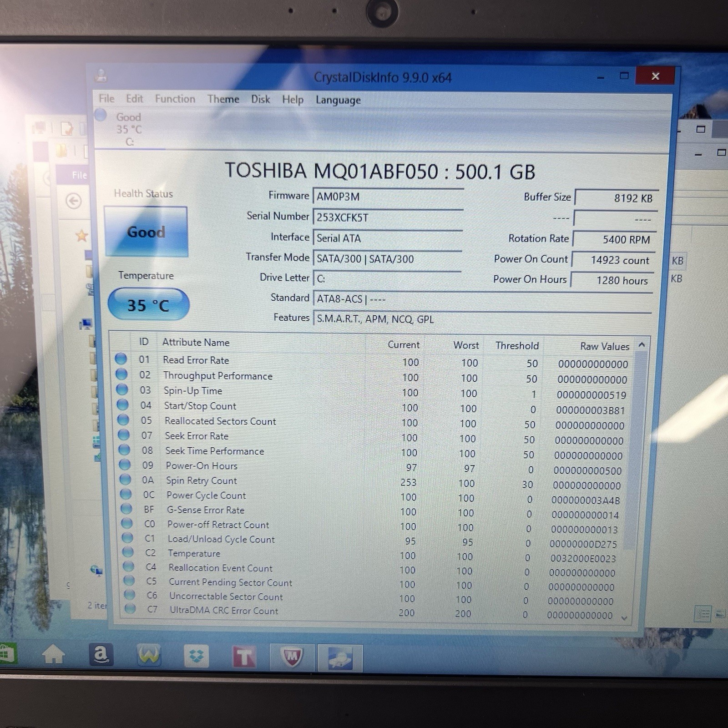
Task: Open the W app icon on the taskbar
Action: click(149, 656)
